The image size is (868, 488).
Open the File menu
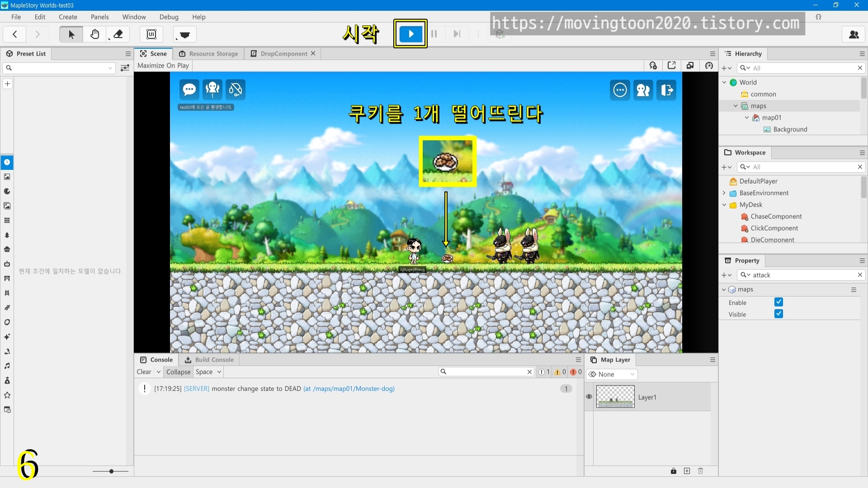(16, 17)
